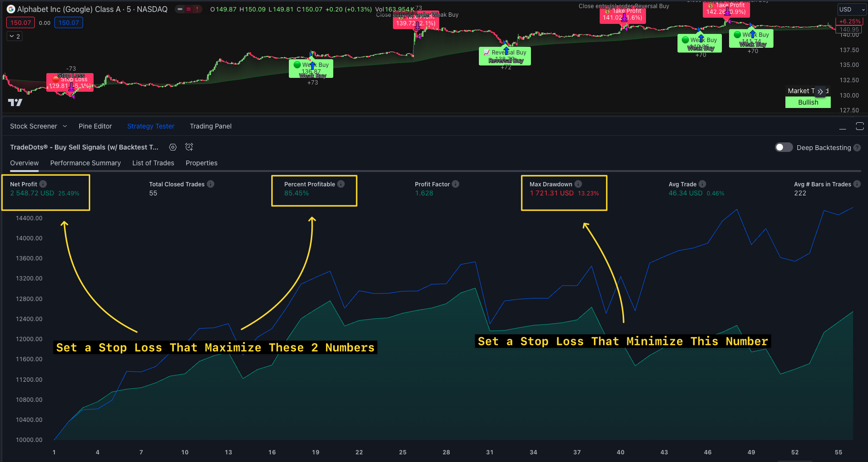This screenshot has height=462, width=868.
Task: Expand the Stock Screener dropdown arrow
Action: coord(65,126)
